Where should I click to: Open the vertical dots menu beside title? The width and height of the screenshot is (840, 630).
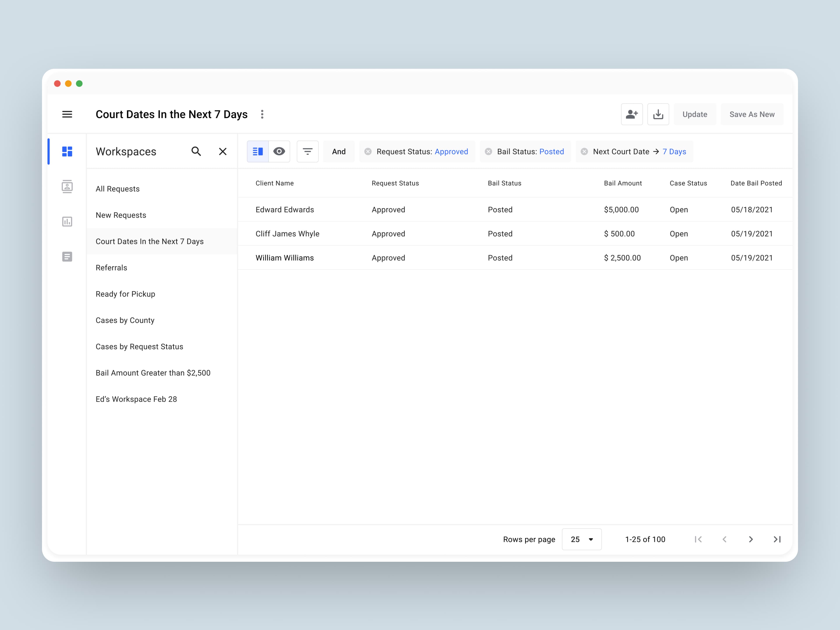[x=262, y=114]
